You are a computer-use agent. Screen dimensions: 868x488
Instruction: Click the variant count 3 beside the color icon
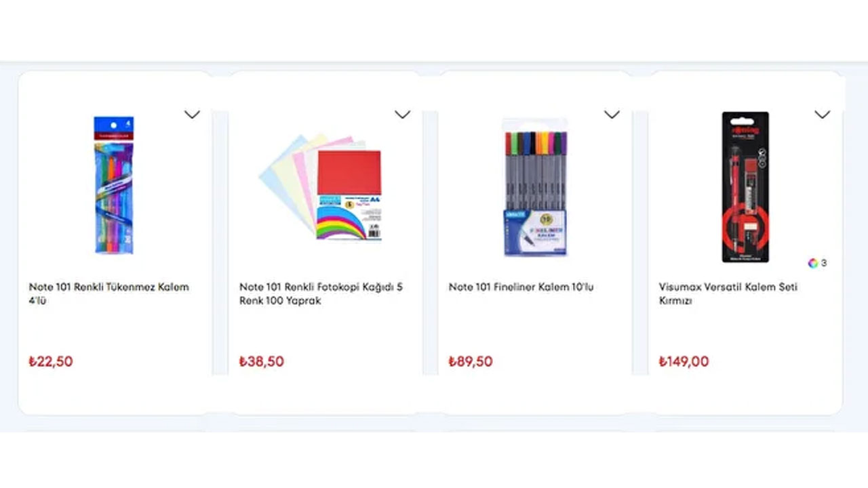[x=824, y=263]
